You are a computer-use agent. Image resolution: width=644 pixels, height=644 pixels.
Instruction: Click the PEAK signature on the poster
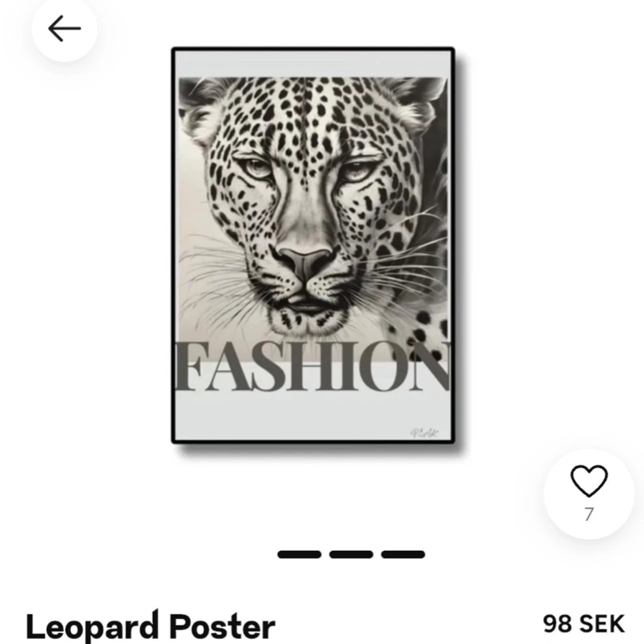424,433
